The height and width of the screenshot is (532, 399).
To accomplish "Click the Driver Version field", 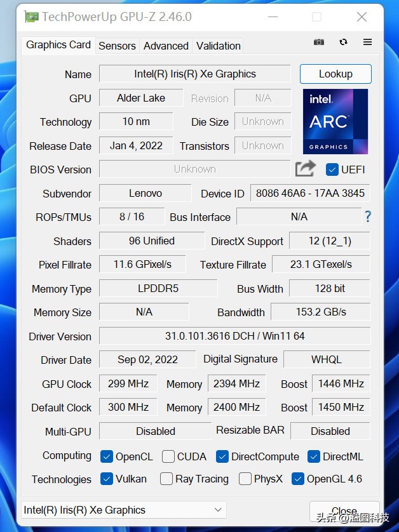I will tap(234, 336).
